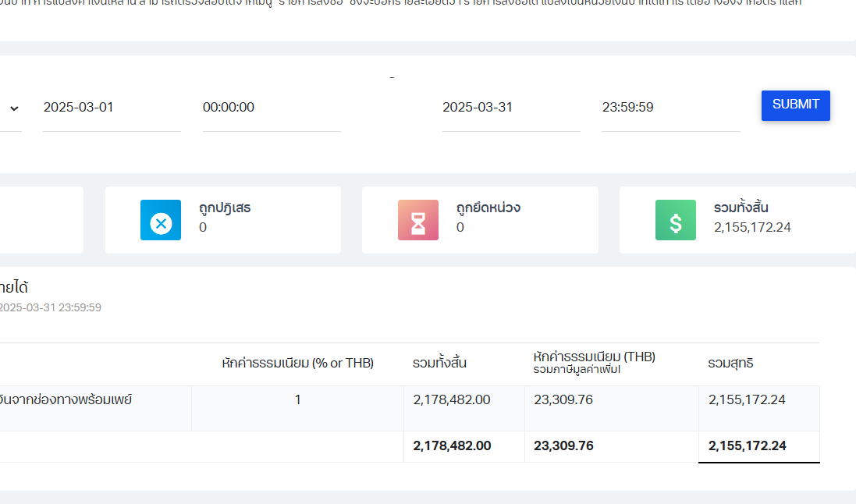Click the หักค่าธรรมเนียม (% or THB) column header
This screenshot has width=856, height=504.
coord(297,363)
